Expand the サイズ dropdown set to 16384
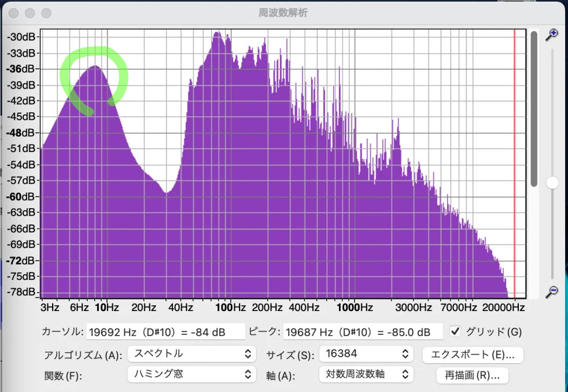Screen dimensions: 568x392 coord(366,353)
